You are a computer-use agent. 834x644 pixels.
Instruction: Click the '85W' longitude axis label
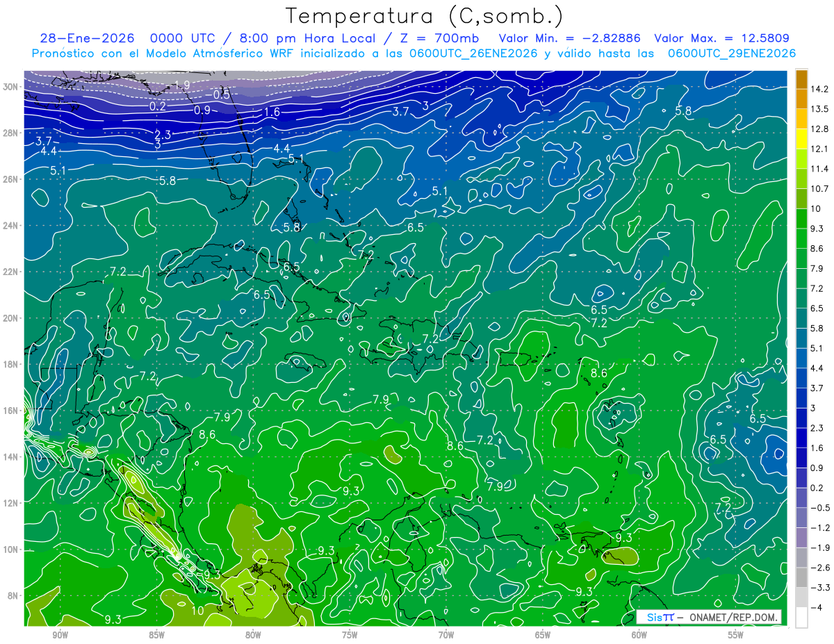click(x=156, y=635)
